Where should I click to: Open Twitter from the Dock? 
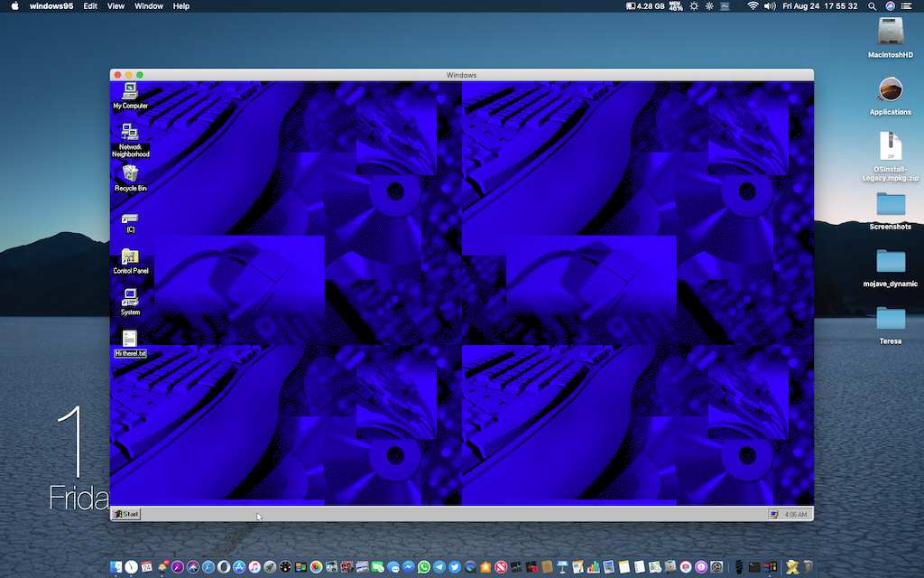(455, 567)
